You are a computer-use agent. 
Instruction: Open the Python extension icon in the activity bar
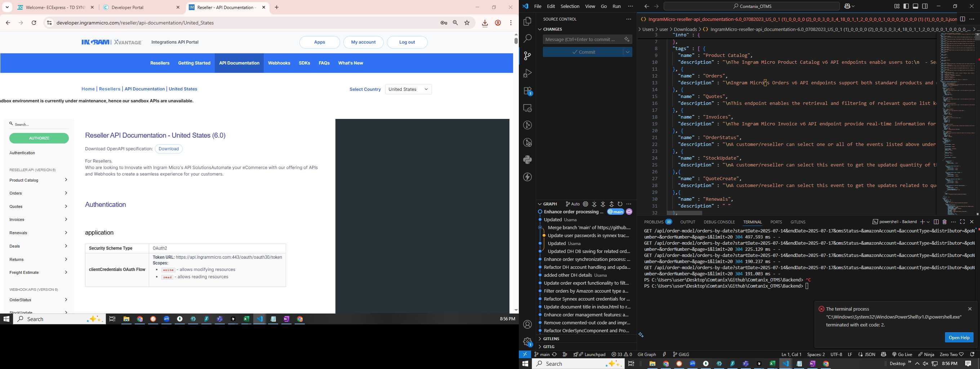click(x=527, y=160)
